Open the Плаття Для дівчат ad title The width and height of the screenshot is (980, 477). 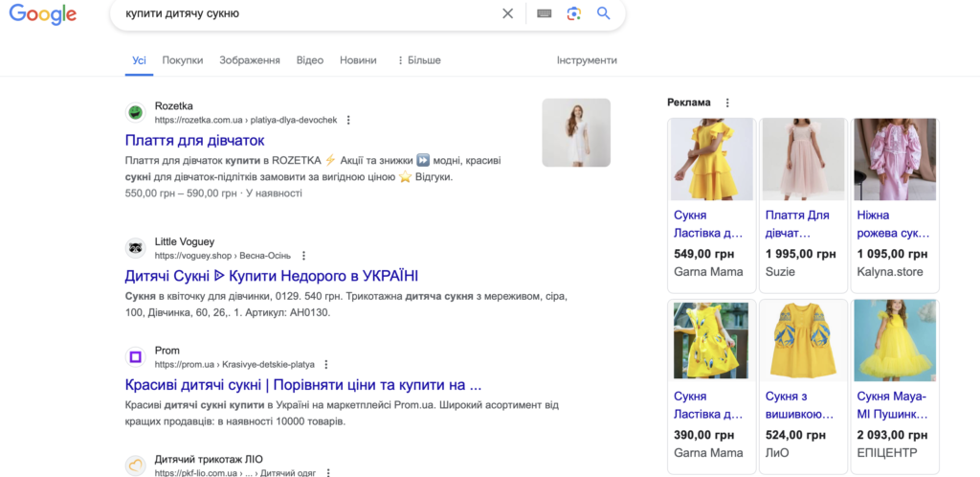pyautogui.click(x=797, y=224)
